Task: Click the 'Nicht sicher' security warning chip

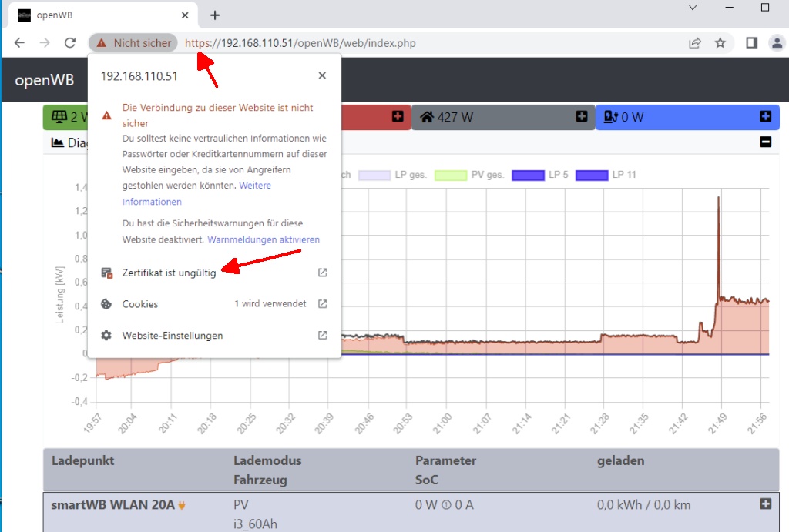Action: pyautogui.click(x=133, y=43)
